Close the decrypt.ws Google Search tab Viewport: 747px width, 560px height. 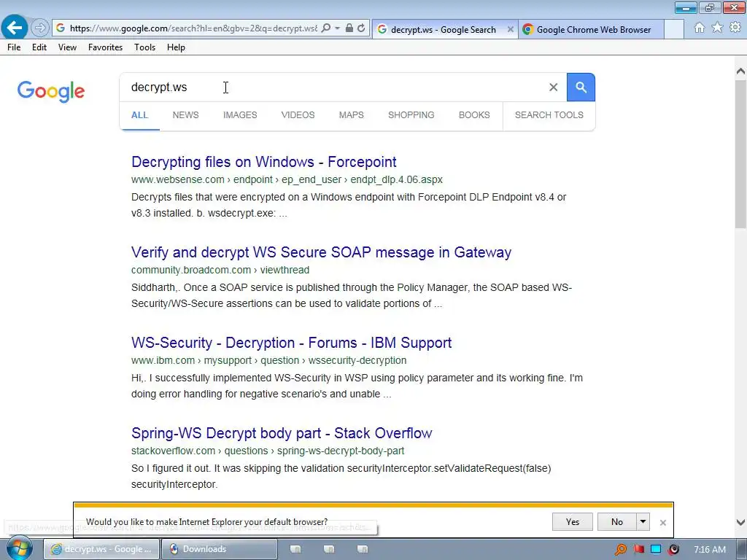pyautogui.click(x=510, y=29)
